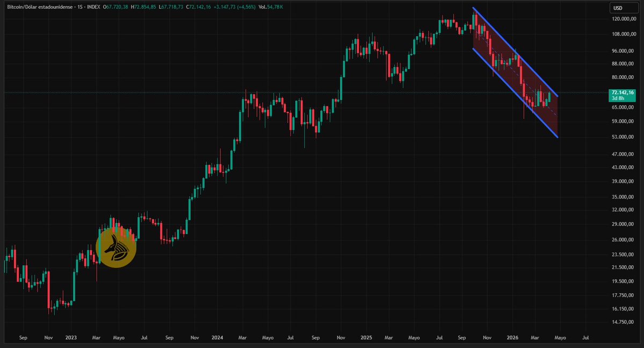Click the 29.000,00 price axis label
The width and height of the screenshot is (644, 348).
coord(624,224)
